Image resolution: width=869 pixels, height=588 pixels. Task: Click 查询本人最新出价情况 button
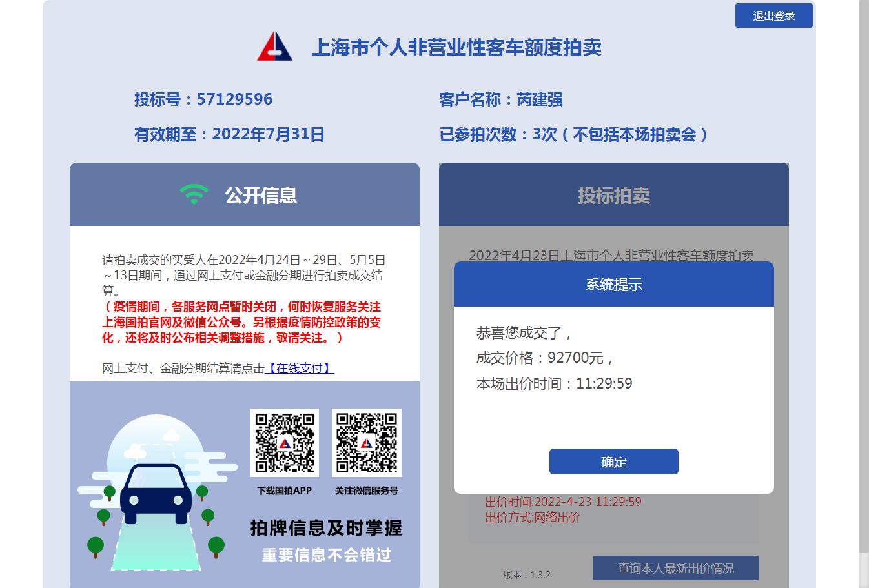click(x=675, y=568)
